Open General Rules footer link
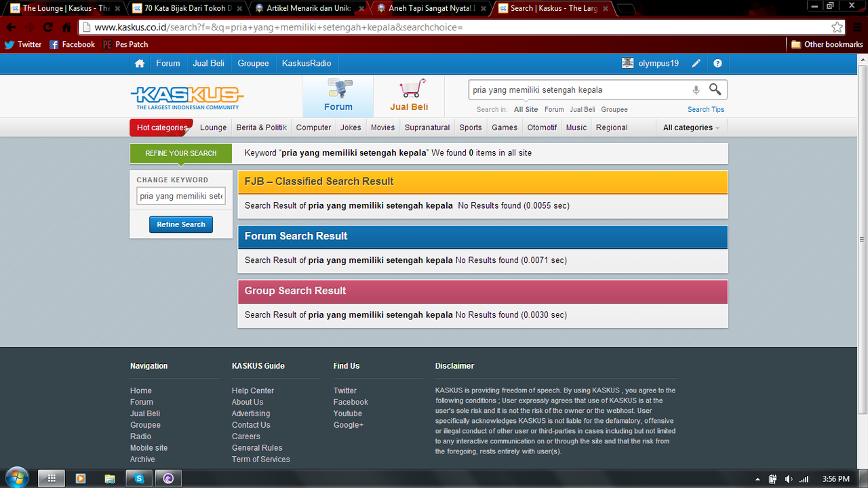This screenshot has height=488, width=868. coord(257,448)
